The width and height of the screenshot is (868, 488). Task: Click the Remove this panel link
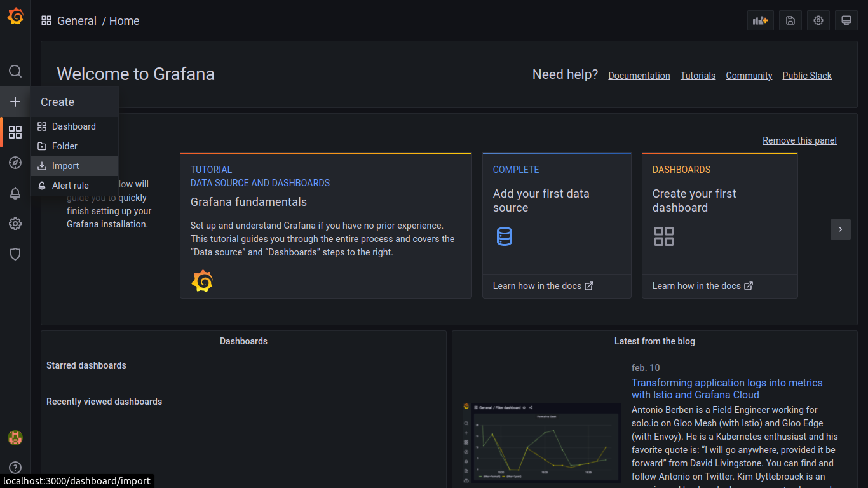799,140
